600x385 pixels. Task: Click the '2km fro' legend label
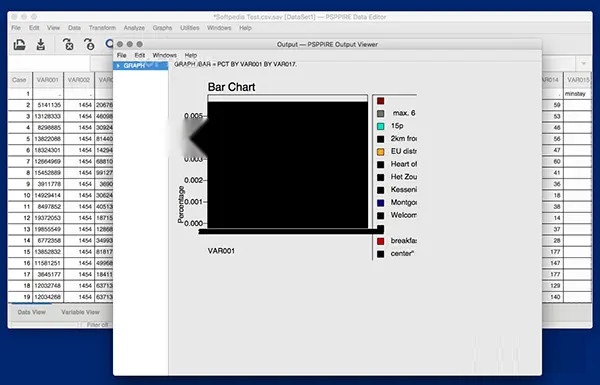tap(404, 139)
